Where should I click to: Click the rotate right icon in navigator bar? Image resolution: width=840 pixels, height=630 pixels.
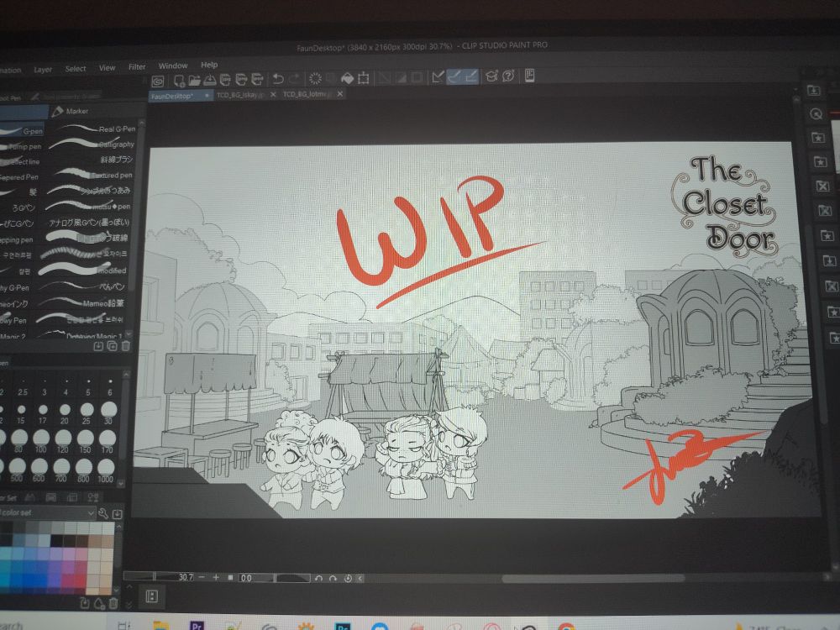tap(333, 579)
